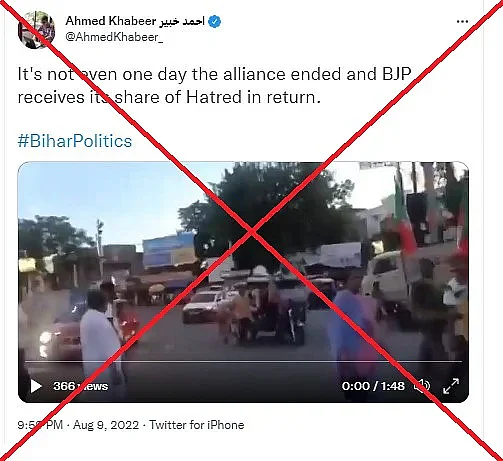
Task: Open the @AhmedKhabeer_ handle link
Action: (114, 37)
